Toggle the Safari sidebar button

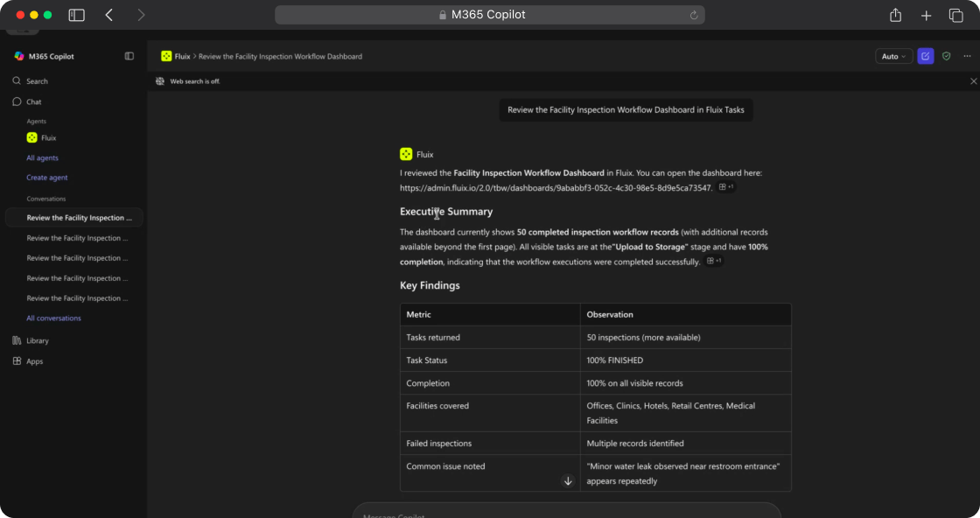click(76, 15)
